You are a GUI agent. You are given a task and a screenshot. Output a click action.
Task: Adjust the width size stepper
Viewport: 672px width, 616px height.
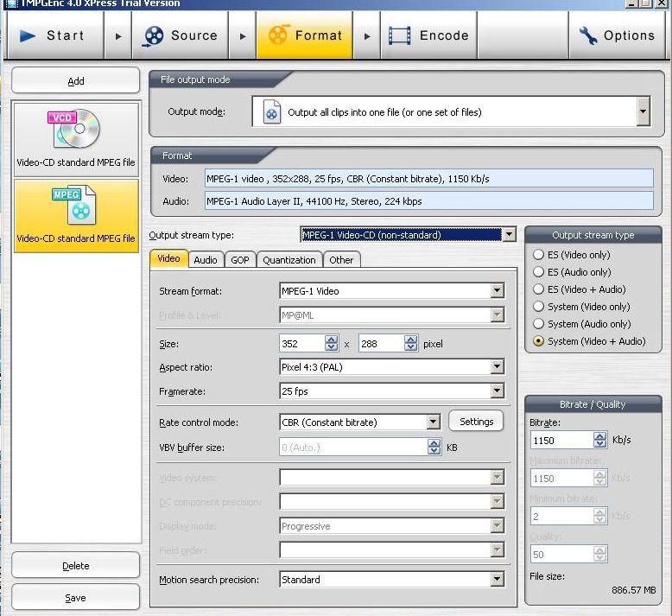332,343
